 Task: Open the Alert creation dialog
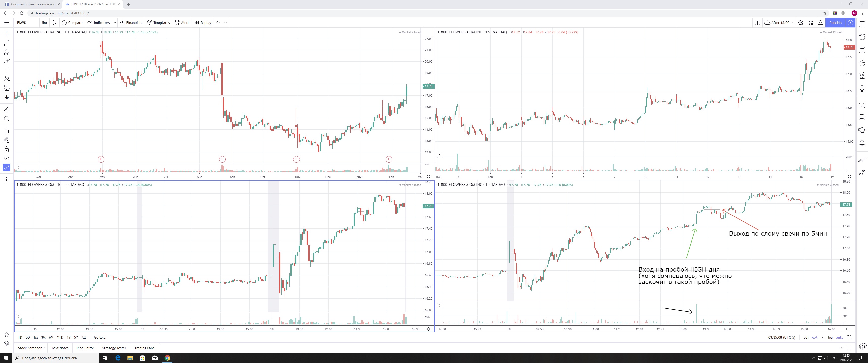pos(182,22)
